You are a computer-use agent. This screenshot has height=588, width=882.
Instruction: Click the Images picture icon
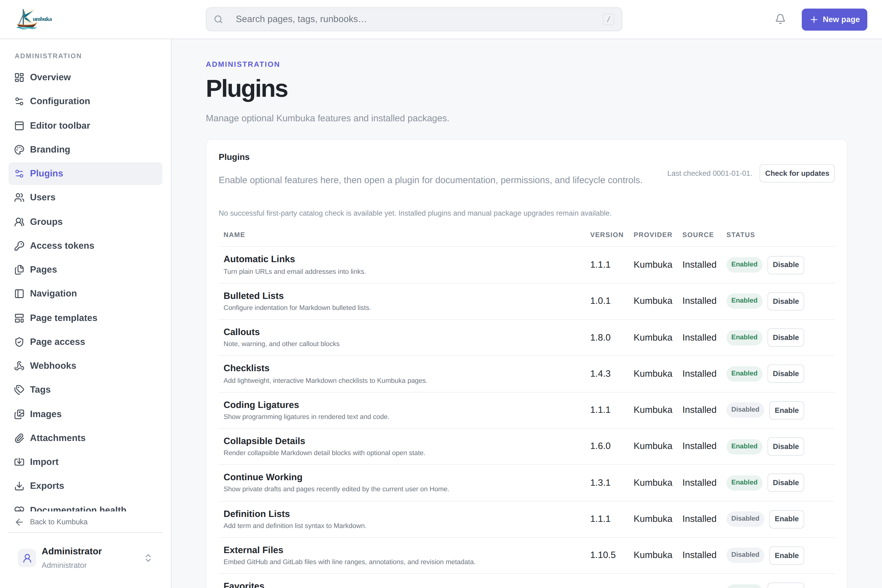[x=19, y=414]
